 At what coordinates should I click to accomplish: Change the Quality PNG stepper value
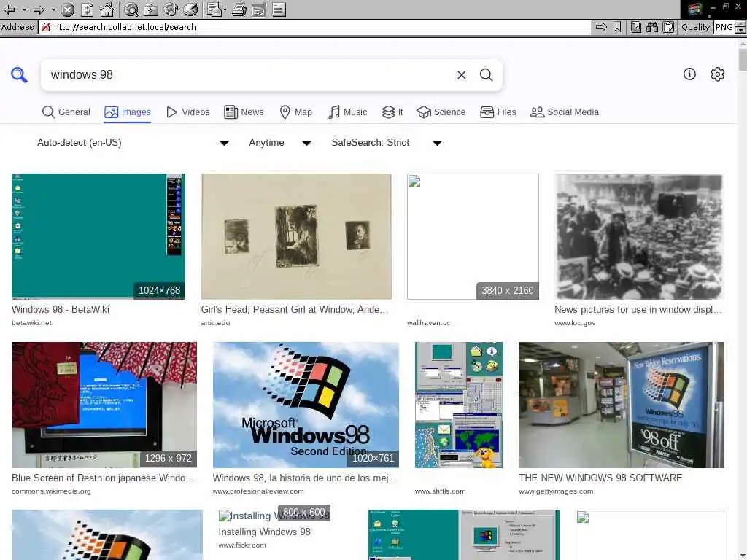[x=740, y=27]
